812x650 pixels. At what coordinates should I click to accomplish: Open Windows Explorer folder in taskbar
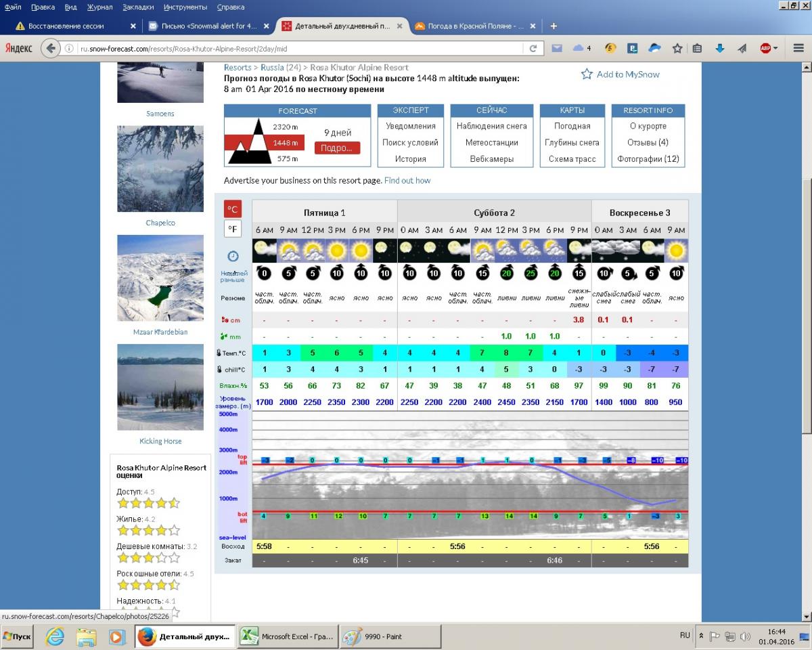click(x=86, y=636)
